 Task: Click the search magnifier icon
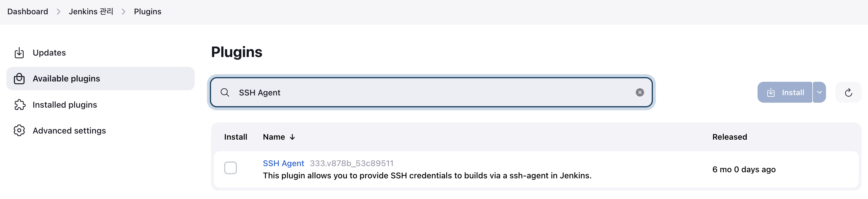click(x=225, y=92)
